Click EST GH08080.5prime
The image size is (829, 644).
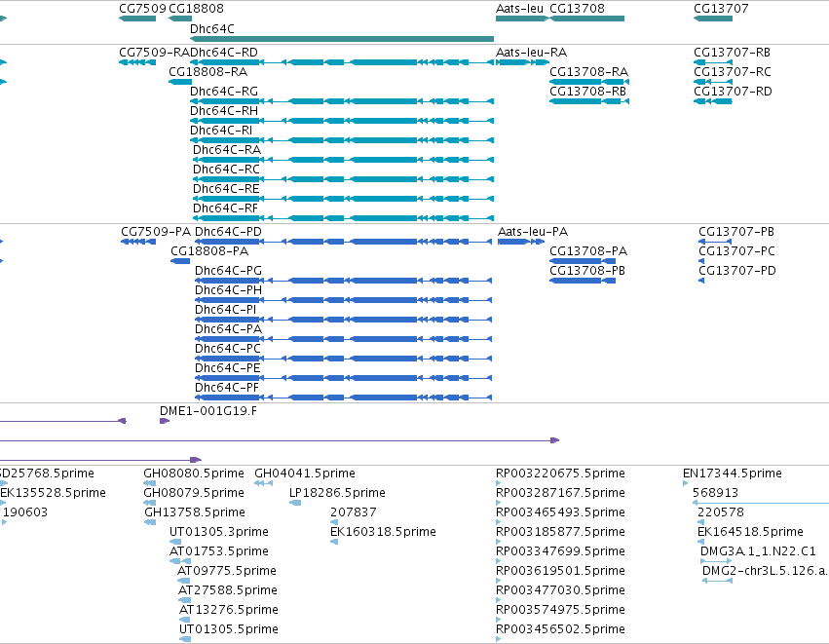click(194, 474)
